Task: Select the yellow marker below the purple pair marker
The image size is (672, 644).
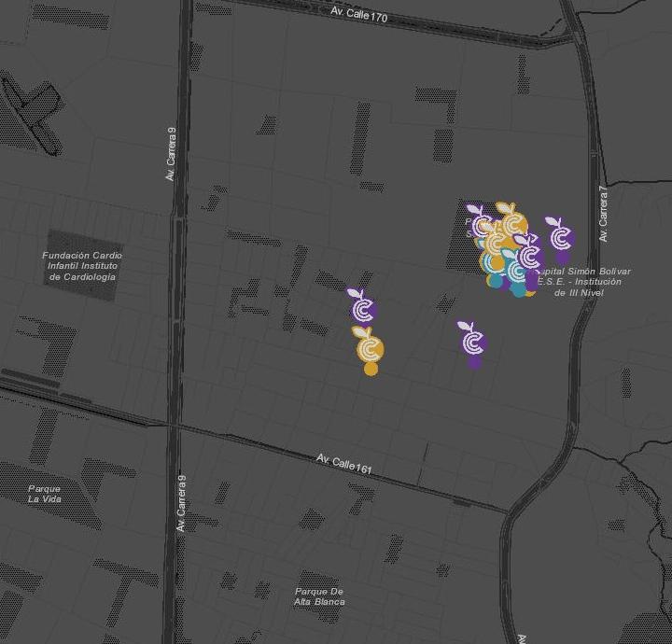Action: click(x=370, y=348)
